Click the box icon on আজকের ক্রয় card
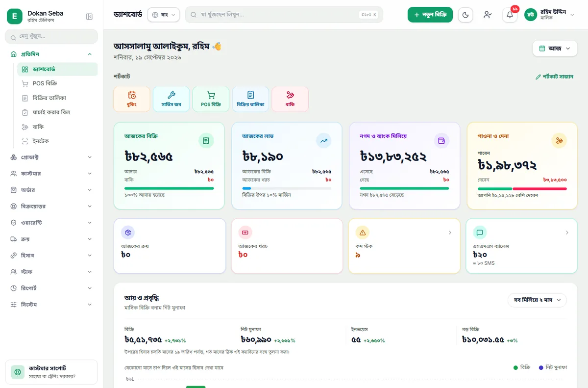The image size is (588, 388). [x=128, y=233]
